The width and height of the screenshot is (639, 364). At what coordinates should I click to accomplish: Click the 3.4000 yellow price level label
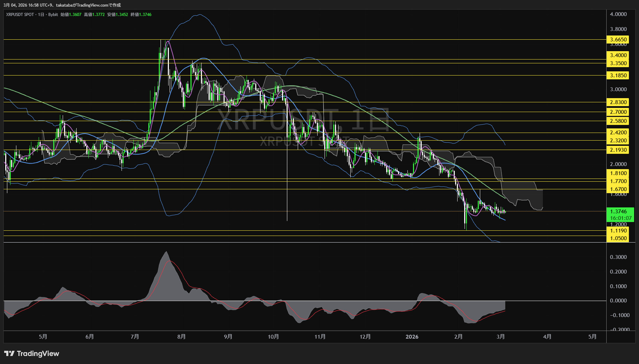[618, 55]
